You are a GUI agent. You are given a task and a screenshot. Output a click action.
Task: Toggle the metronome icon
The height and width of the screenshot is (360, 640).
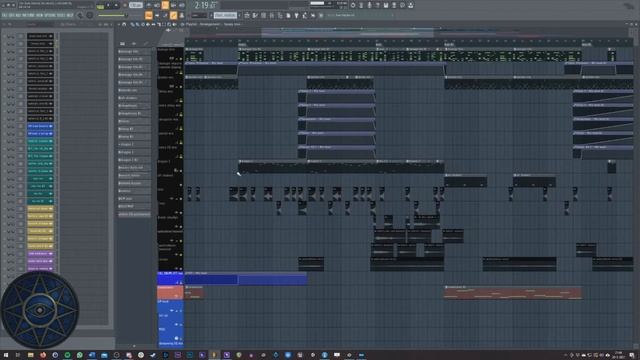149,5
